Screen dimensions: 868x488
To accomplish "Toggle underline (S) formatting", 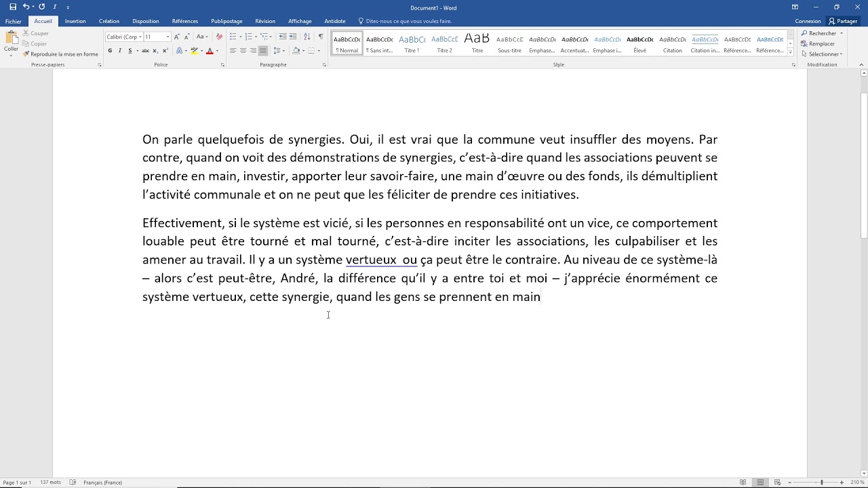I will 129,51.
